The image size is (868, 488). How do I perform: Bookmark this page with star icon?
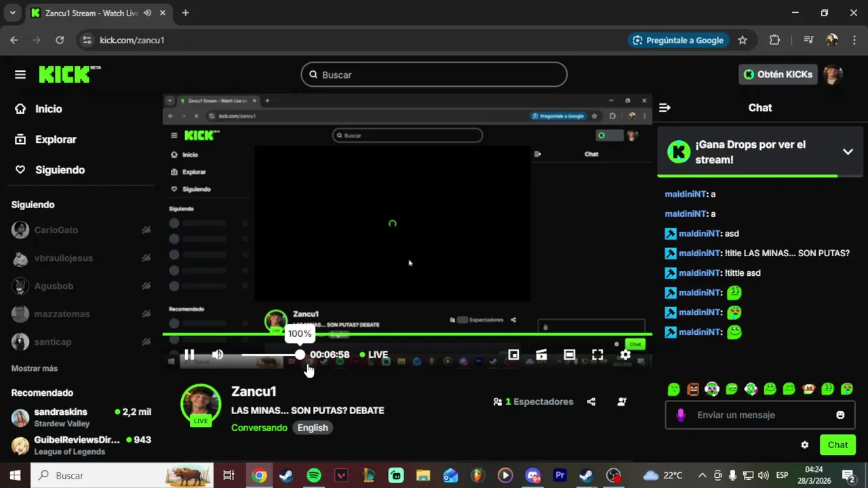pyautogui.click(x=743, y=40)
